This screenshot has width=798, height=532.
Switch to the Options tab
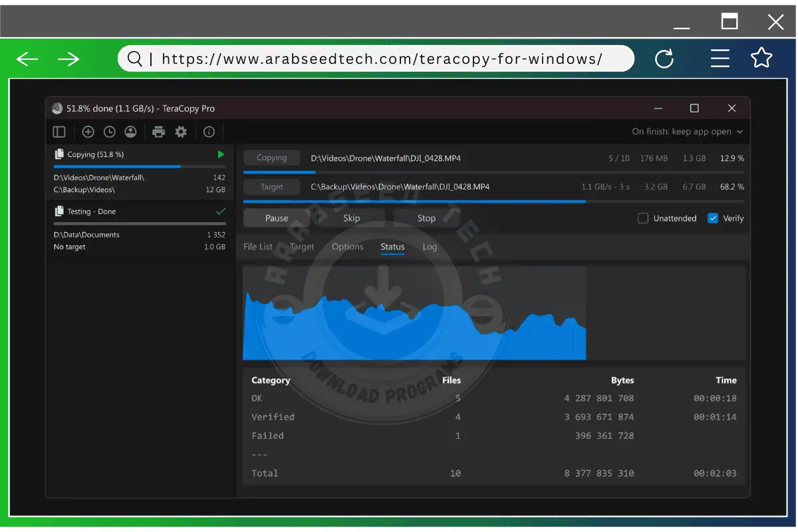pyautogui.click(x=347, y=247)
